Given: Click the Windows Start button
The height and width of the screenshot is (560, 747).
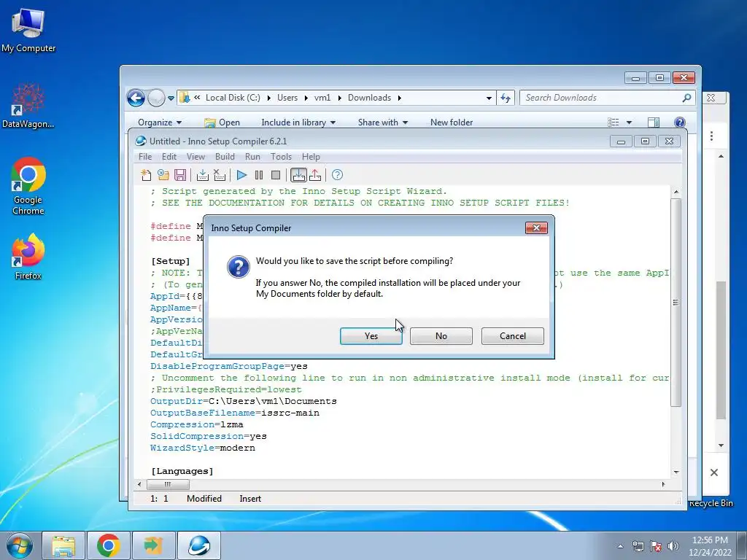Looking at the screenshot, I should [20, 545].
